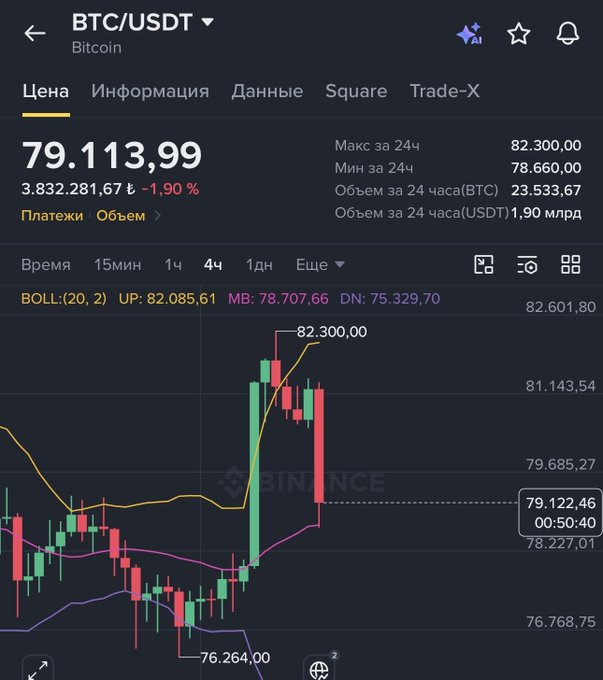Tap the -1,90 % change value
This screenshot has height=680, width=603.
(x=170, y=189)
